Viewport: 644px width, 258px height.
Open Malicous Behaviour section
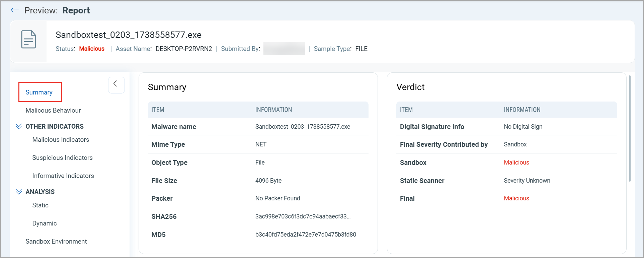coord(53,110)
